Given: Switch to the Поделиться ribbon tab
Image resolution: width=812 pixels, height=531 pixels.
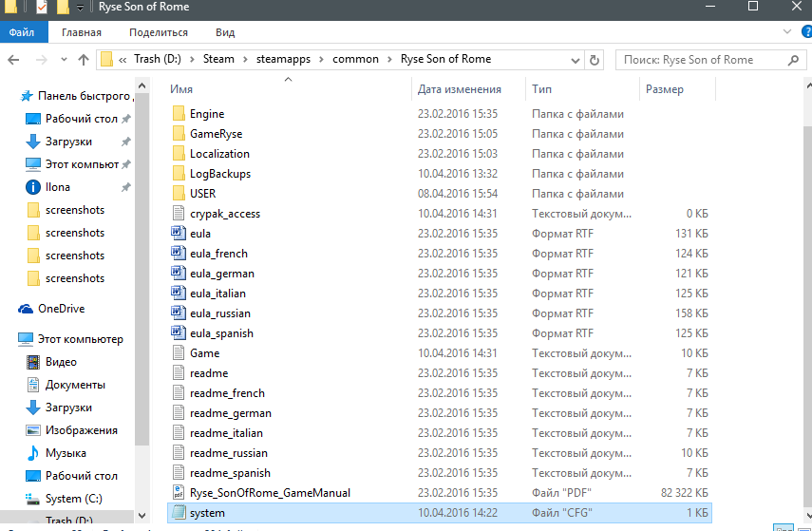Looking at the screenshot, I should pyautogui.click(x=159, y=32).
